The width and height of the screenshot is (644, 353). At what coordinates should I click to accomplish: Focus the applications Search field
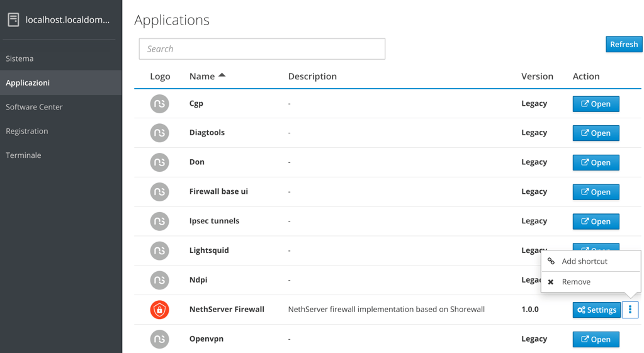262,49
